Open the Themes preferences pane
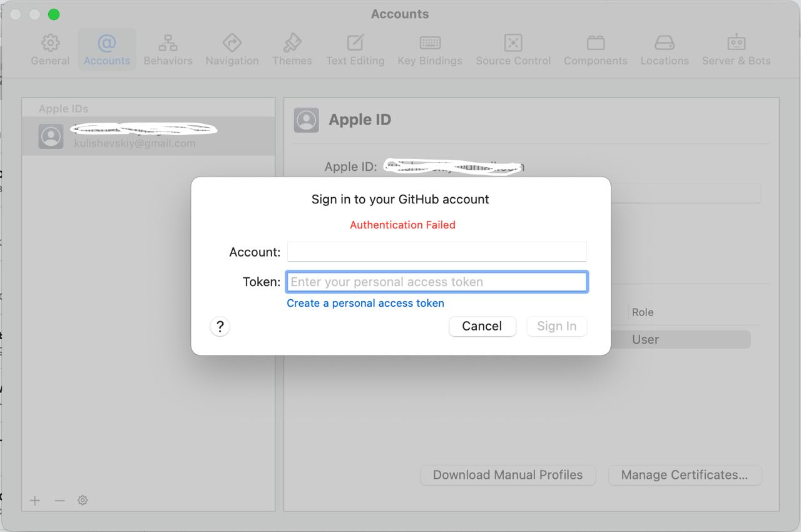The width and height of the screenshot is (801, 532). tap(292, 49)
